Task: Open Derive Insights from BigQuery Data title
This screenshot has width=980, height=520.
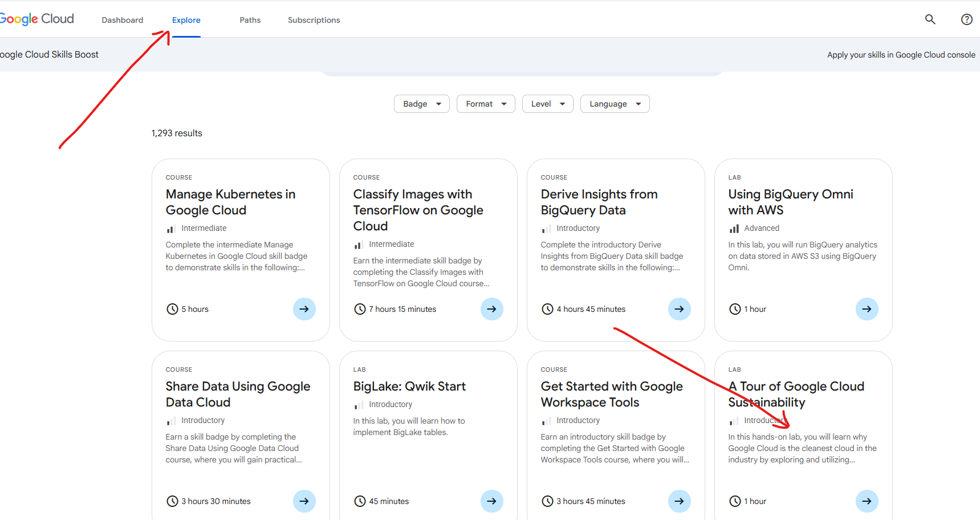Action: pos(599,202)
